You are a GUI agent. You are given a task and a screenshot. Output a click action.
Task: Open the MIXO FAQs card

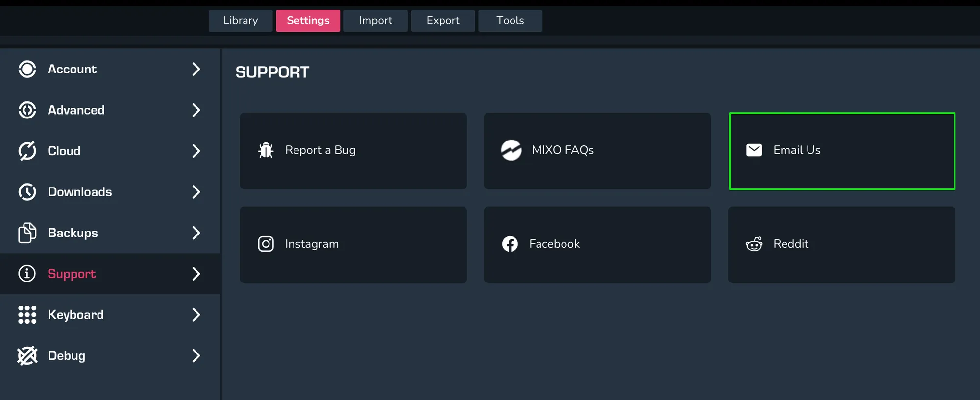click(597, 151)
